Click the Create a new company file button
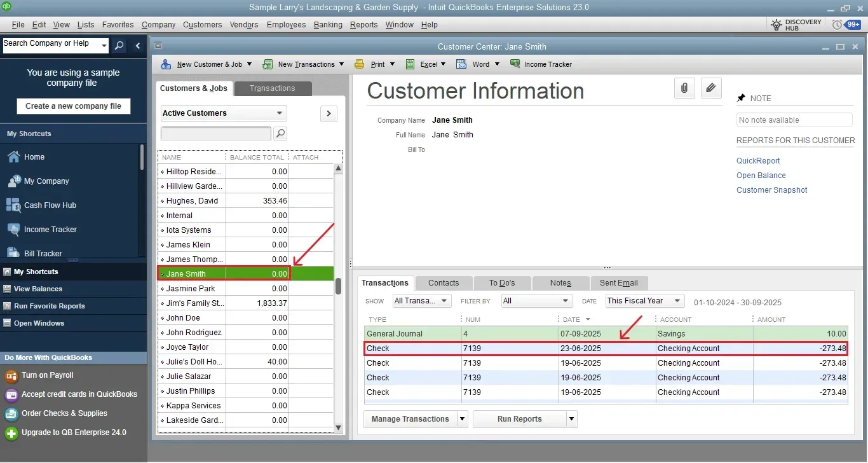This screenshot has height=463, width=868. point(73,106)
